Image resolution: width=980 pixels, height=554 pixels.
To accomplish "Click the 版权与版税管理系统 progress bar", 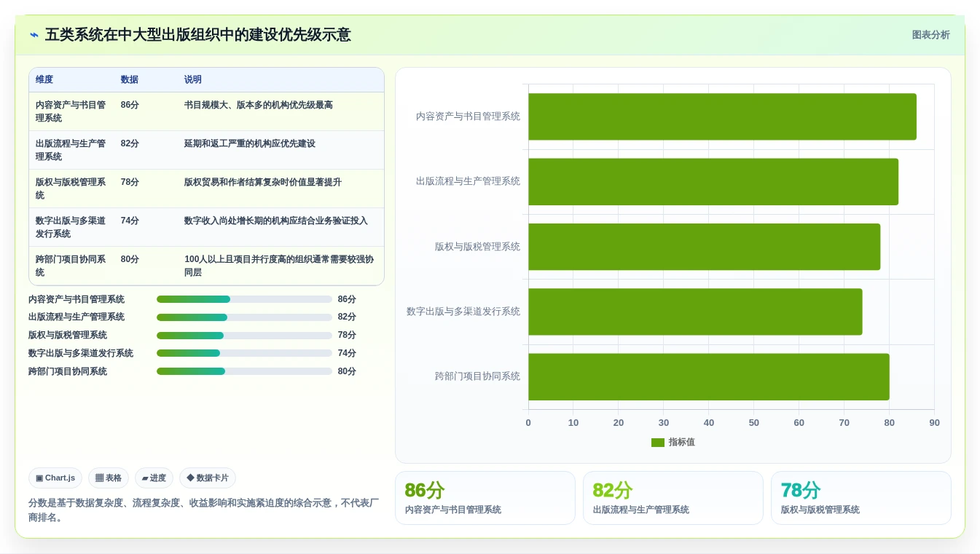I will pos(244,336).
